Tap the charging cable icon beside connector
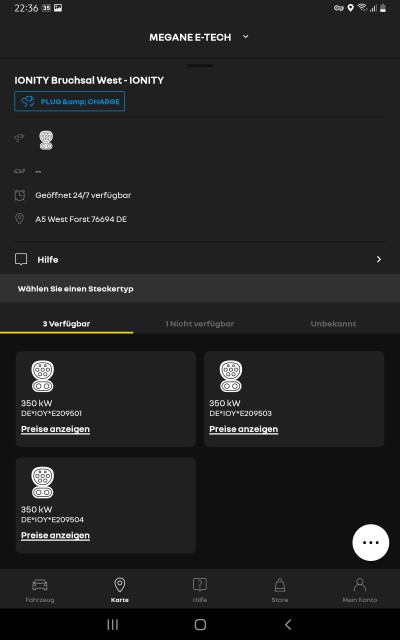Screen dimensions: 400x640 tap(19, 138)
